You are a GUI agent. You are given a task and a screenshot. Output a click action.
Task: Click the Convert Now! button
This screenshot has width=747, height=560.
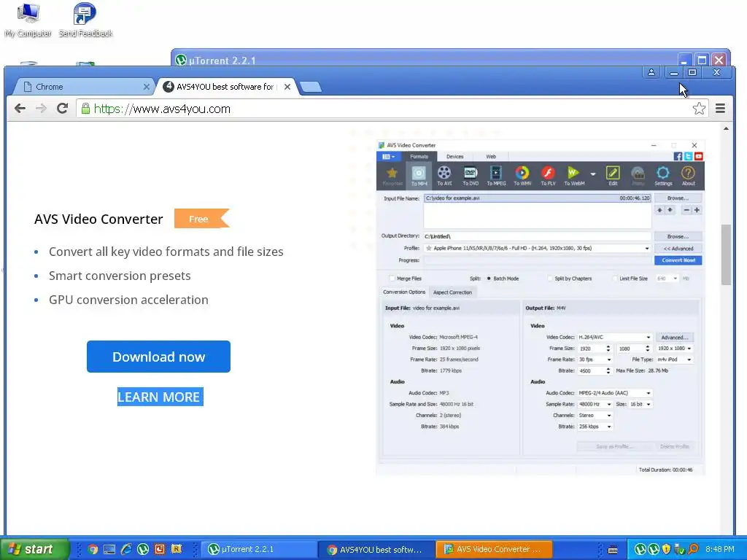click(678, 260)
